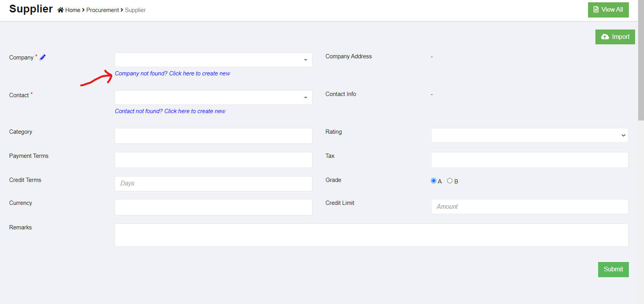The height and width of the screenshot is (304, 644).
Task: Click 'Contact not found' create new link
Action: (x=170, y=111)
